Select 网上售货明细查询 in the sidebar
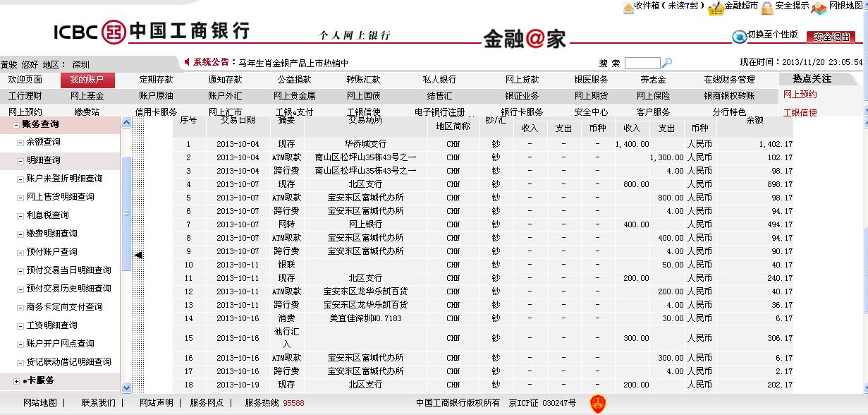868x415 pixels. (60, 197)
